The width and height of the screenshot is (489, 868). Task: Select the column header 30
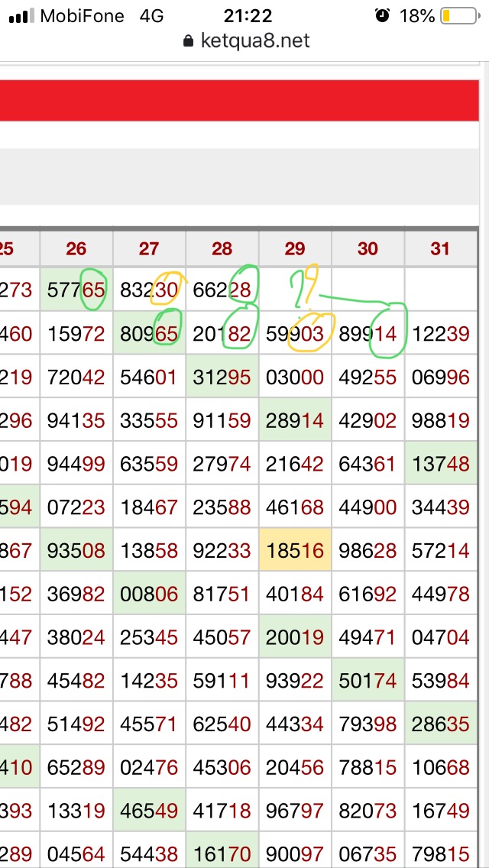coord(368,248)
